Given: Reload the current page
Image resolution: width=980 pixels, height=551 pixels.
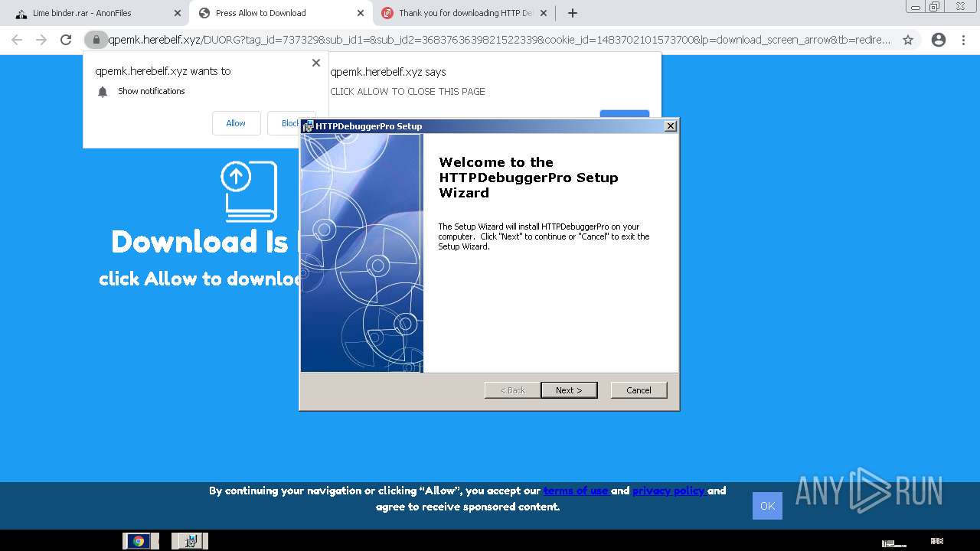Looking at the screenshot, I should [x=66, y=40].
